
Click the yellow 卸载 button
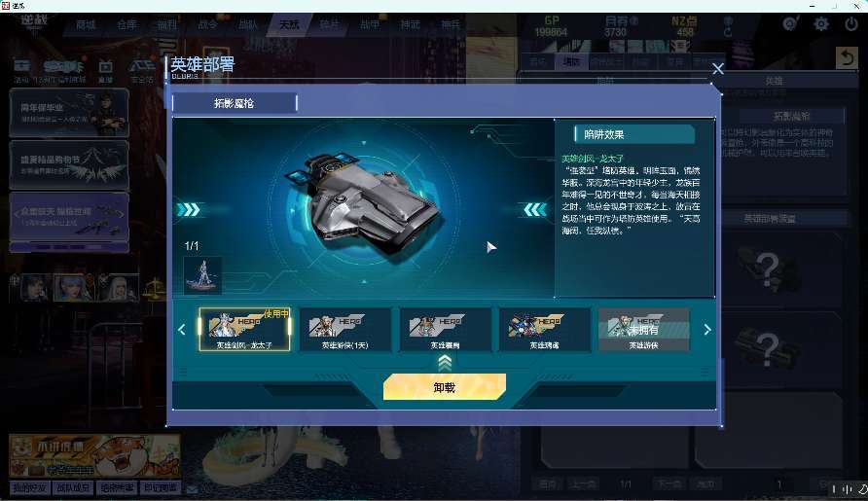coord(445,387)
